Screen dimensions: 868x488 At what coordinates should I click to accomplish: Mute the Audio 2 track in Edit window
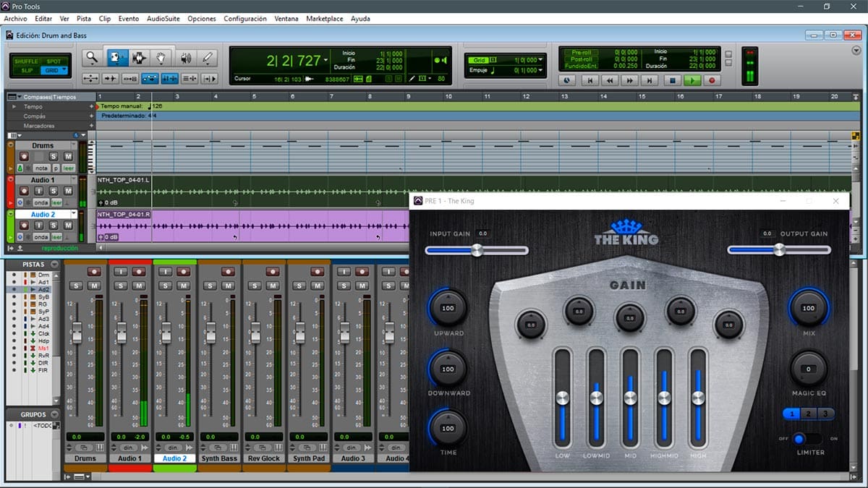point(68,225)
